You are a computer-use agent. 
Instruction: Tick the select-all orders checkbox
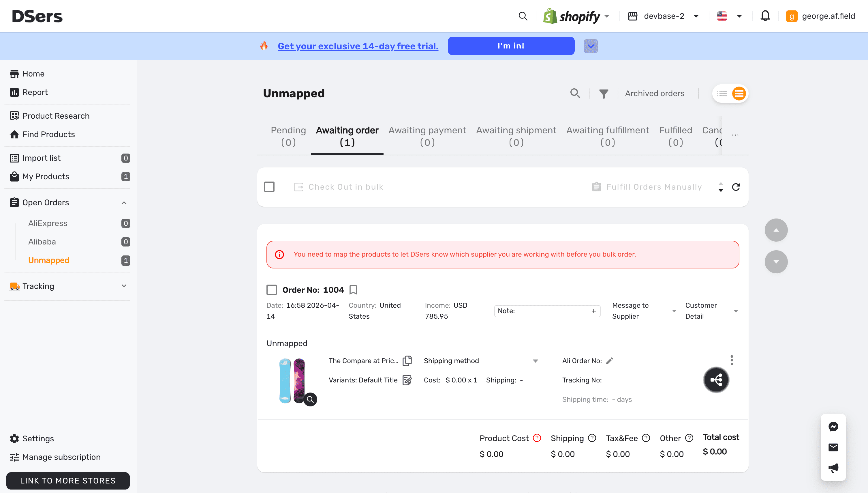pos(269,187)
